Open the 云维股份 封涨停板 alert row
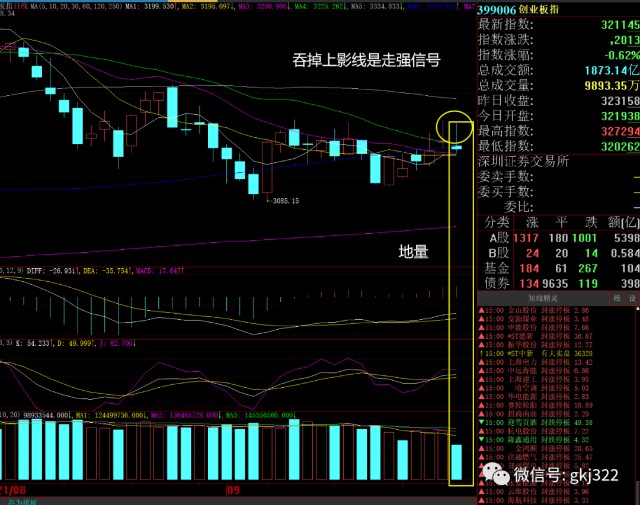 point(534,492)
